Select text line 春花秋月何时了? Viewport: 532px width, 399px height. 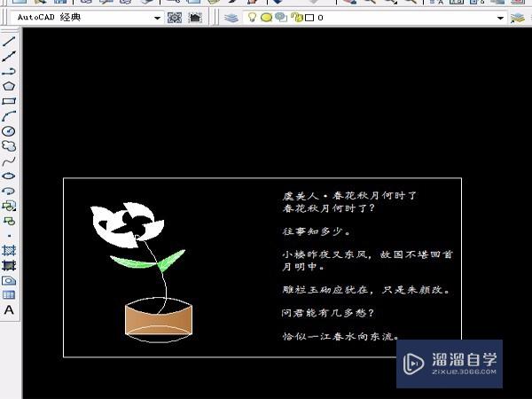coord(328,207)
